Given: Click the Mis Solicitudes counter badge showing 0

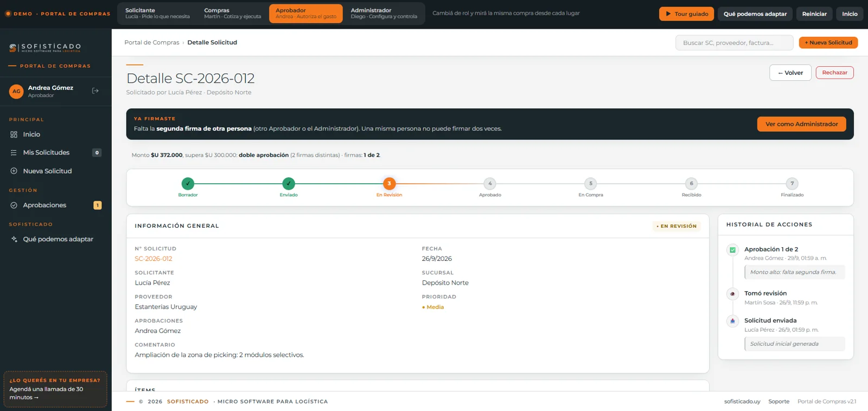Looking at the screenshot, I should [x=97, y=153].
